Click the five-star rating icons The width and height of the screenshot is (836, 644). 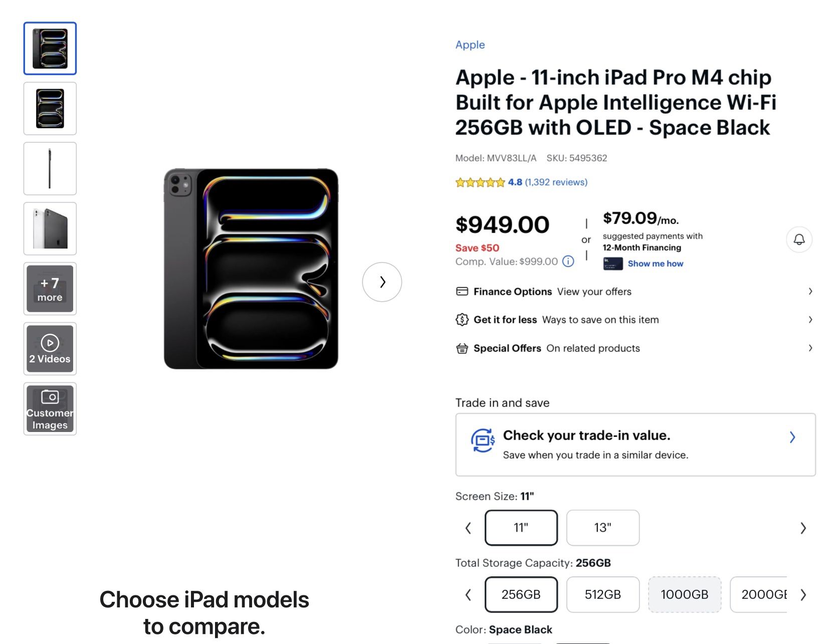(480, 182)
